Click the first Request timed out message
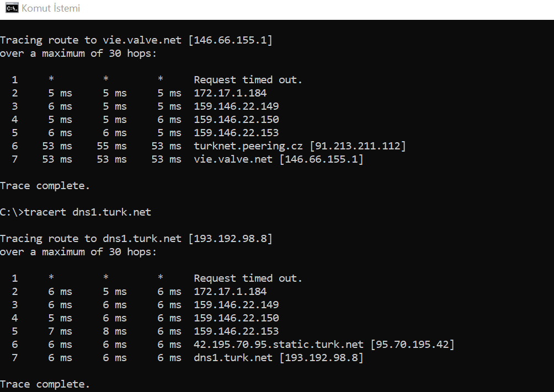The width and height of the screenshot is (554, 392). [x=248, y=80]
